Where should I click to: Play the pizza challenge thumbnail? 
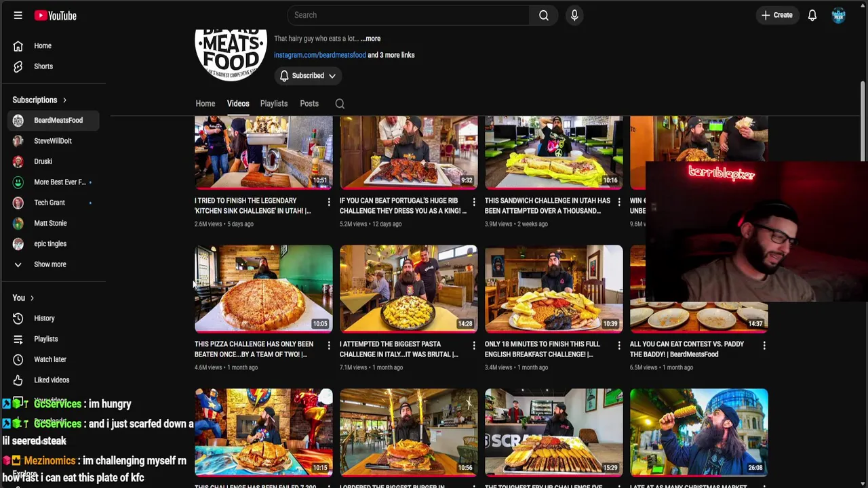[x=264, y=289]
